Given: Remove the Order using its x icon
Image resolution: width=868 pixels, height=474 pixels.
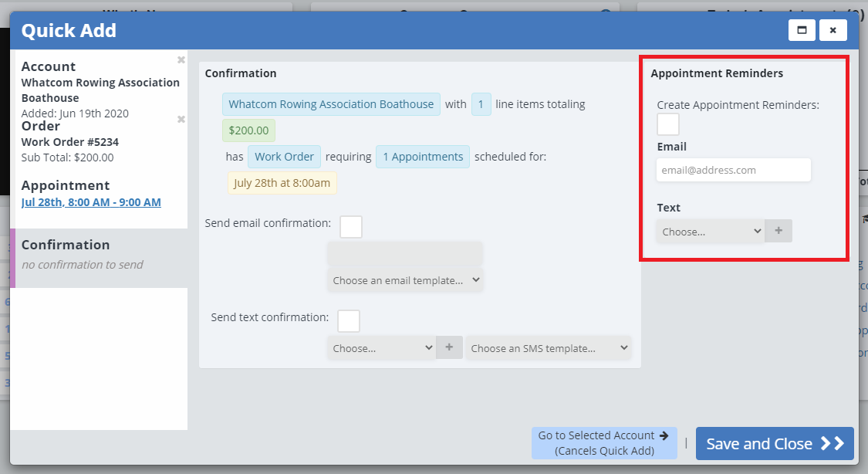Looking at the screenshot, I should tap(181, 120).
